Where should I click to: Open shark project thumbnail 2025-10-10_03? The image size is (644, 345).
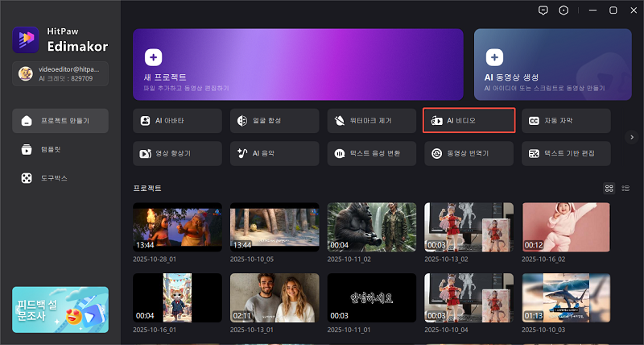[566, 297]
